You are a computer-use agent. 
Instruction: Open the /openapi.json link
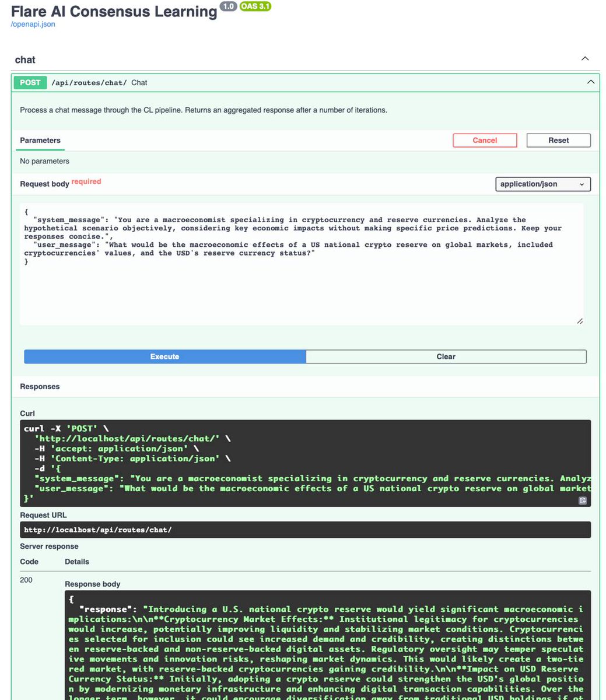pos(33,24)
